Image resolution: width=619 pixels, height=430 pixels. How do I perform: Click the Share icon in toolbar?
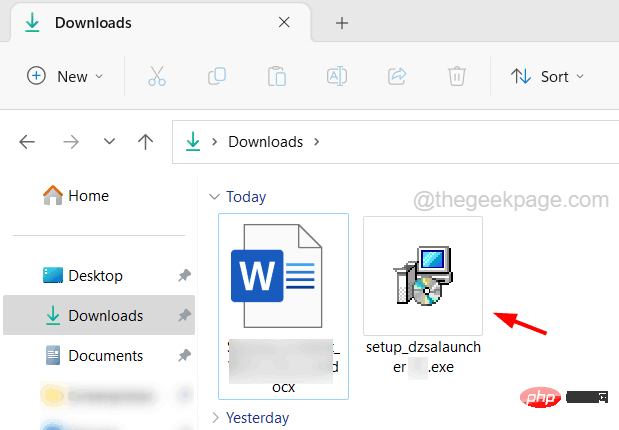[397, 76]
